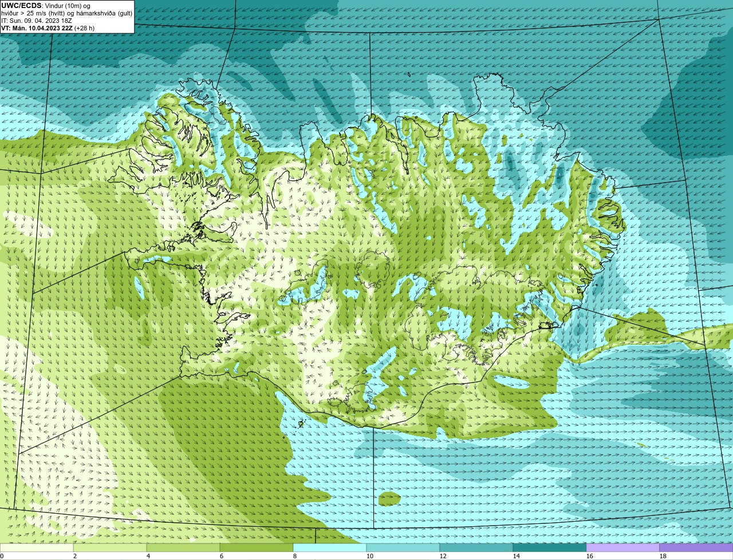
Task: Click the legend scale label '16'
Action: coord(590,556)
